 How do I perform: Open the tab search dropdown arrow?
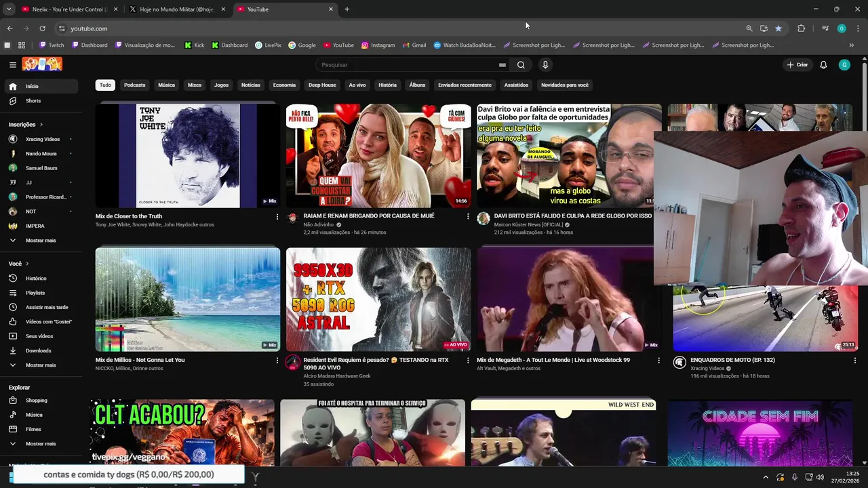(x=9, y=9)
